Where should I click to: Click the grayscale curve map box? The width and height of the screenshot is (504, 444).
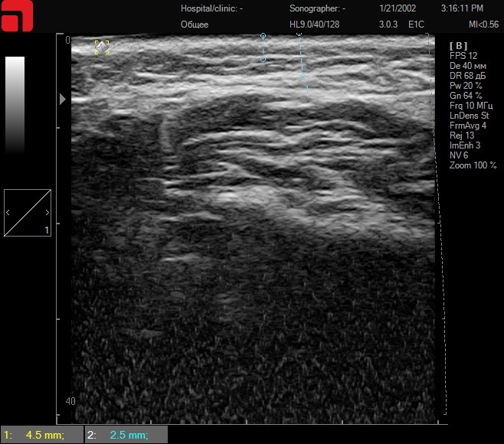pyautogui.click(x=27, y=212)
